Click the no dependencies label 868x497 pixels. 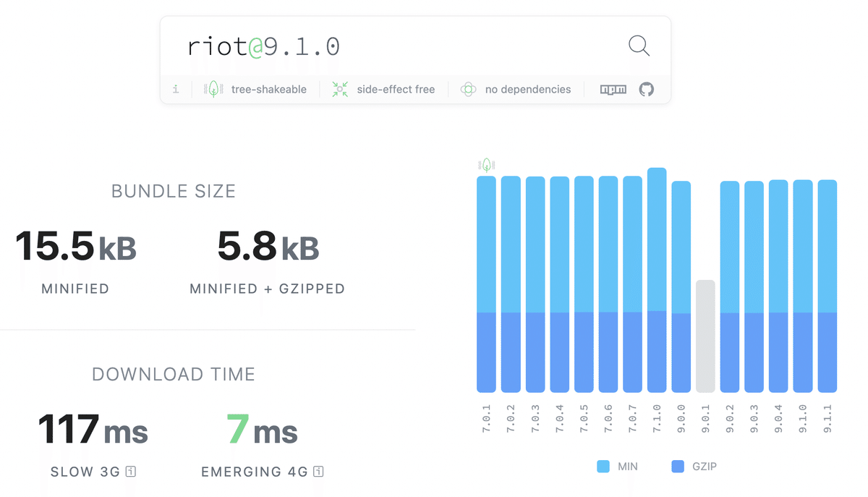pyautogui.click(x=528, y=90)
